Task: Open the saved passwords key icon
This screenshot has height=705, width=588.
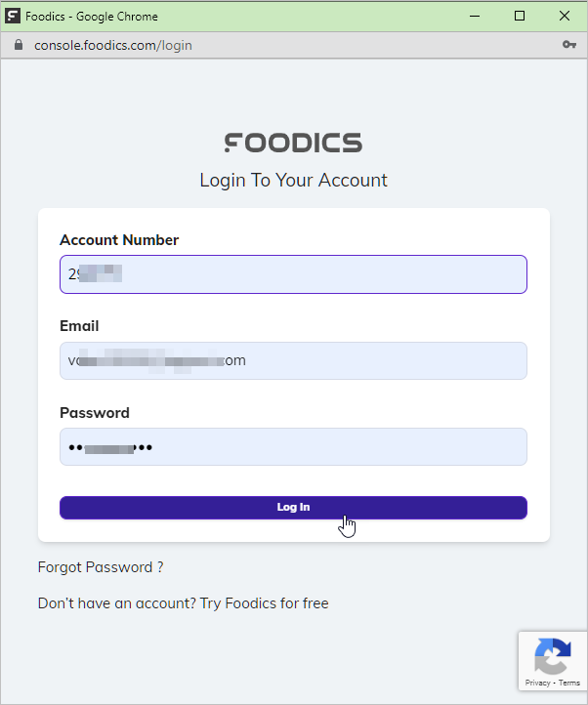Action: pyautogui.click(x=569, y=46)
